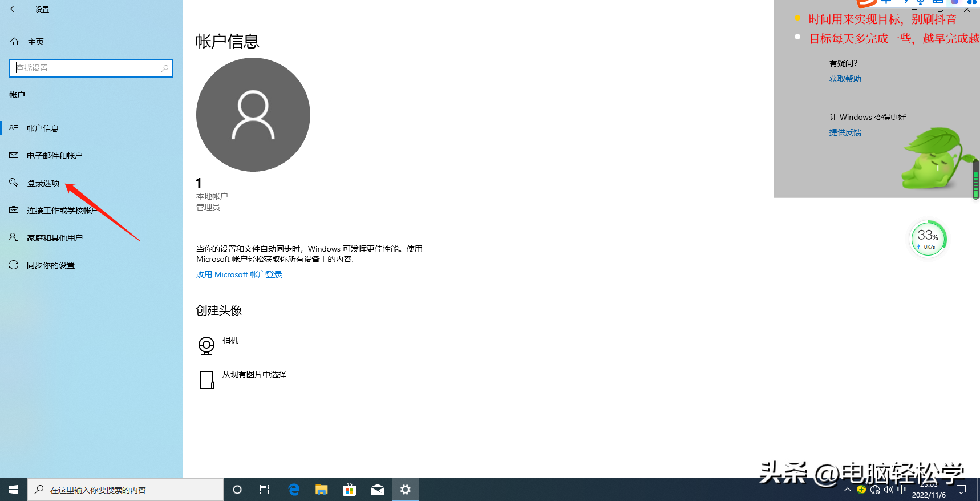The image size is (980, 501).
Task: Open Microsoft Store taskbar icon
Action: point(349,490)
